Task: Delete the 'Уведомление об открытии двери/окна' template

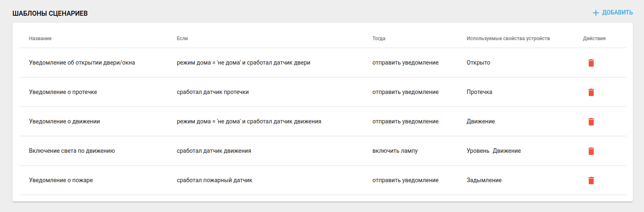Action: click(x=591, y=63)
